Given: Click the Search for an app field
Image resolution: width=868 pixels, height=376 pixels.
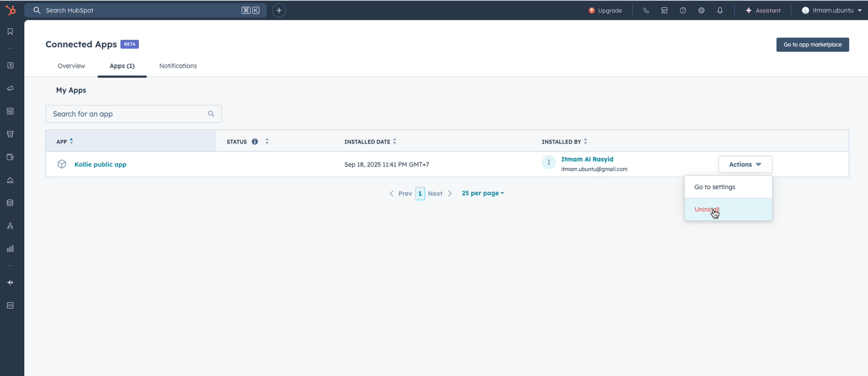Looking at the screenshot, I should pos(129,114).
